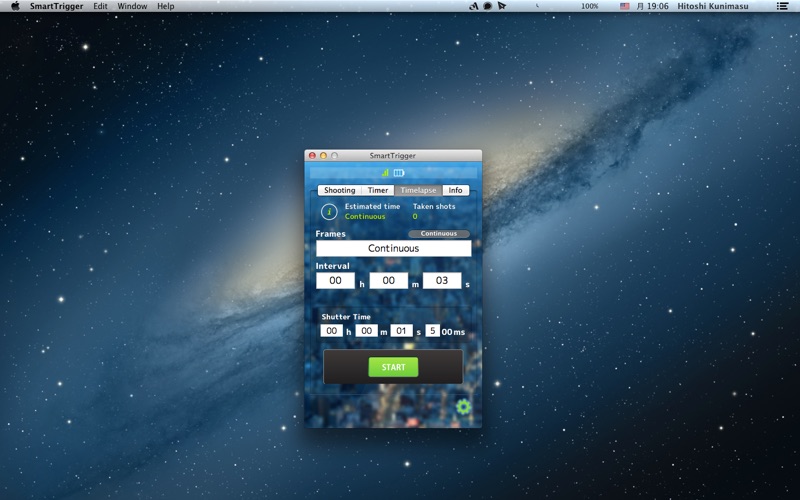
Task: Click the signal strength bars icon
Action: tap(385, 173)
